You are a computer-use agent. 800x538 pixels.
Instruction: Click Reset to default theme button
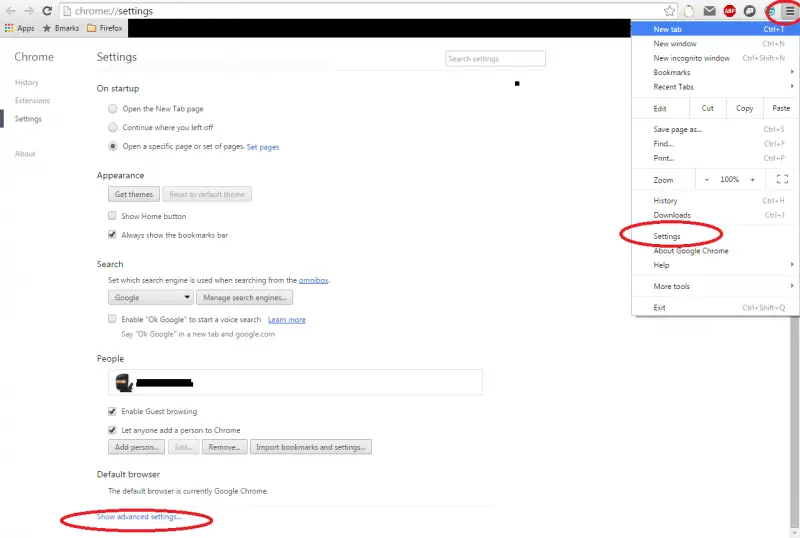click(207, 194)
